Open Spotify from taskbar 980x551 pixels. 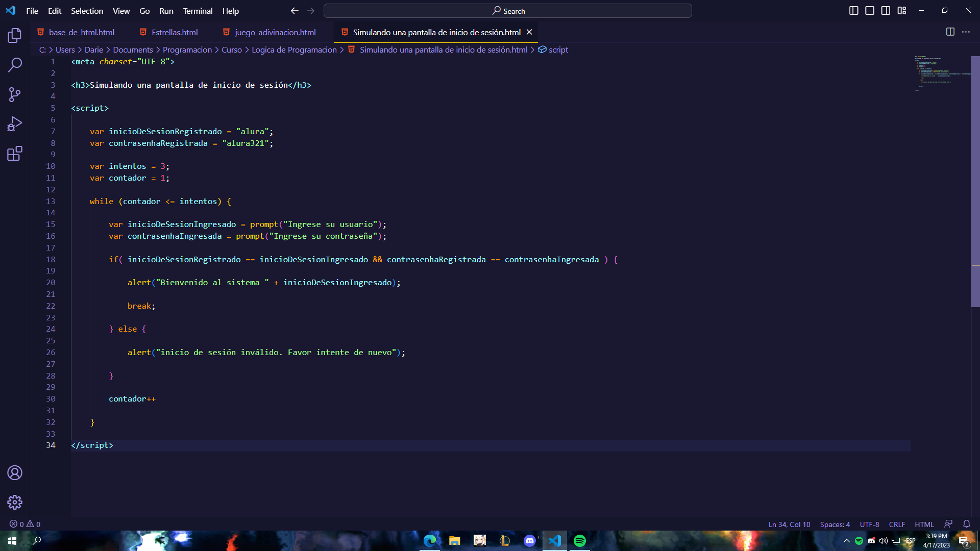(579, 541)
